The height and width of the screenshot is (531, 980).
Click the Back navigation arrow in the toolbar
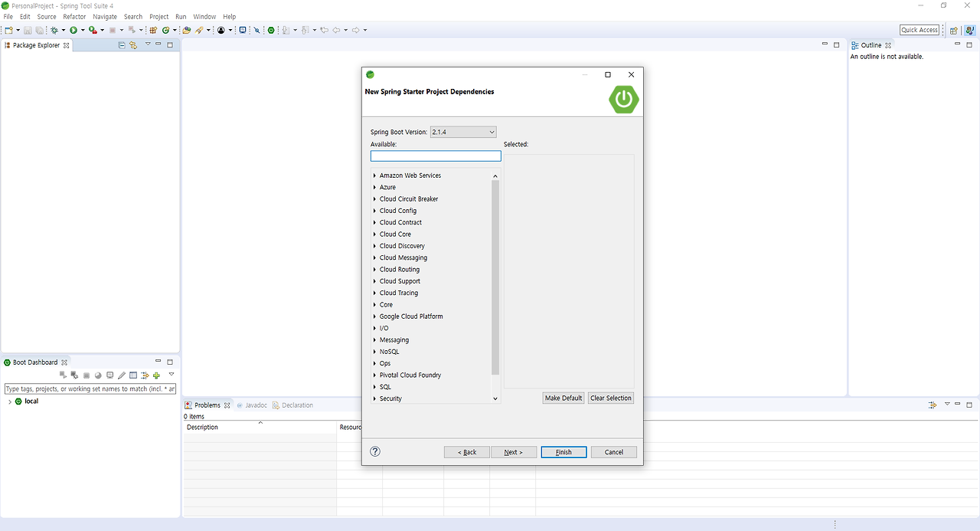(x=336, y=30)
